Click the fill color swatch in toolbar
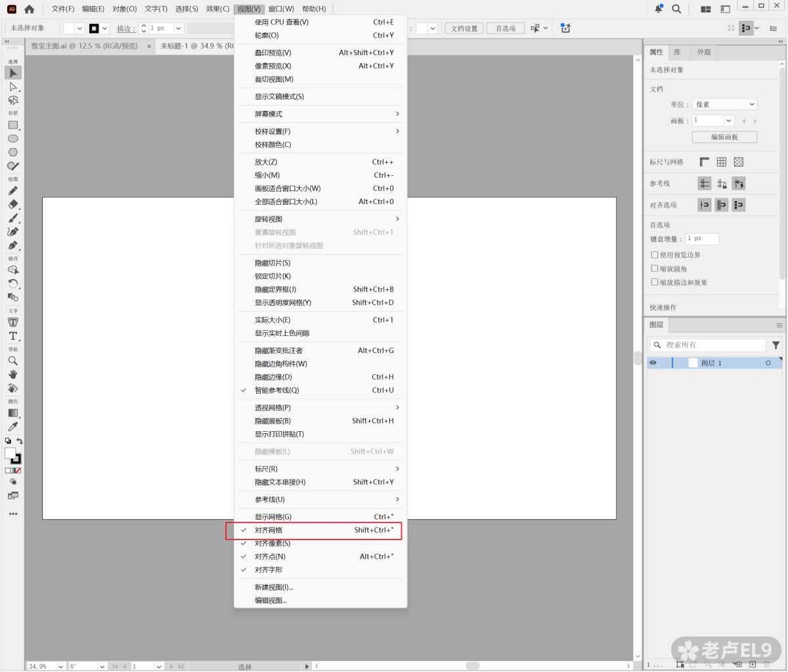The width and height of the screenshot is (788, 672). click(x=10, y=453)
